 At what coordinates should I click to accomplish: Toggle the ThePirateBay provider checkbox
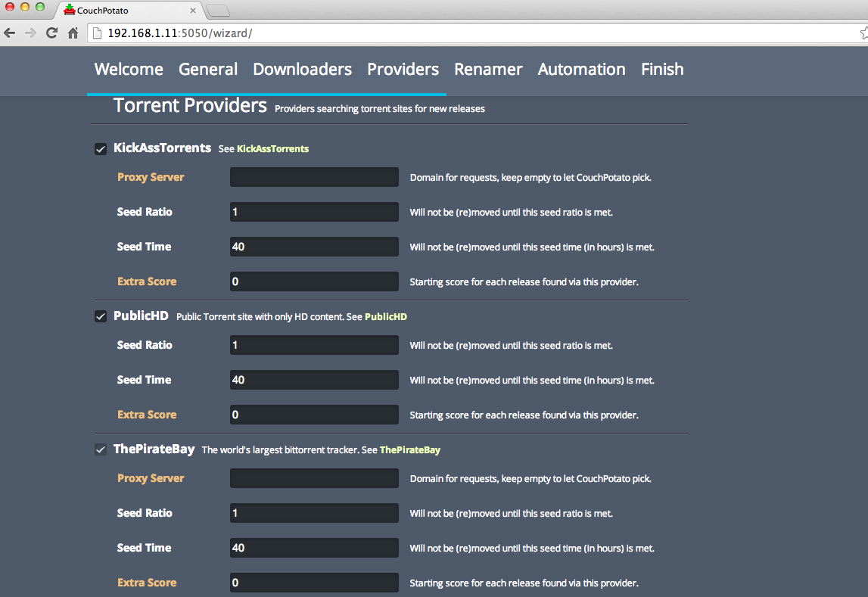pos(100,449)
